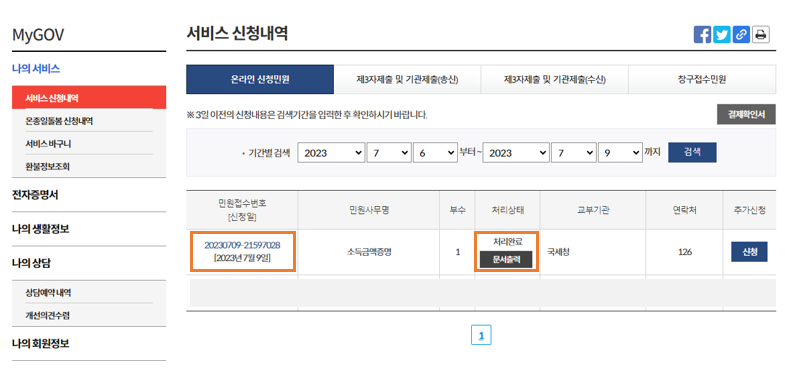Go to page 1 in pagination
This screenshot has width=790, height=379.
(x=481, y=335)
